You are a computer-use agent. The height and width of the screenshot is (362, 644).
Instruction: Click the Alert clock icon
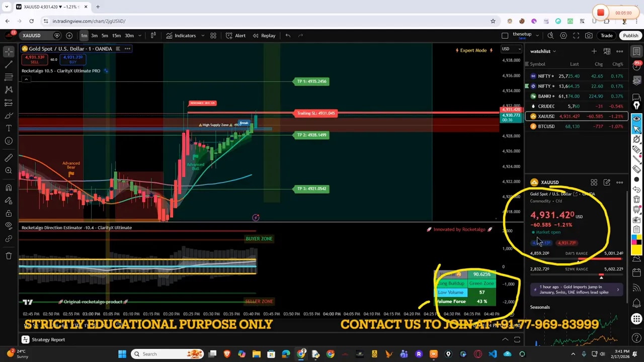229,36
